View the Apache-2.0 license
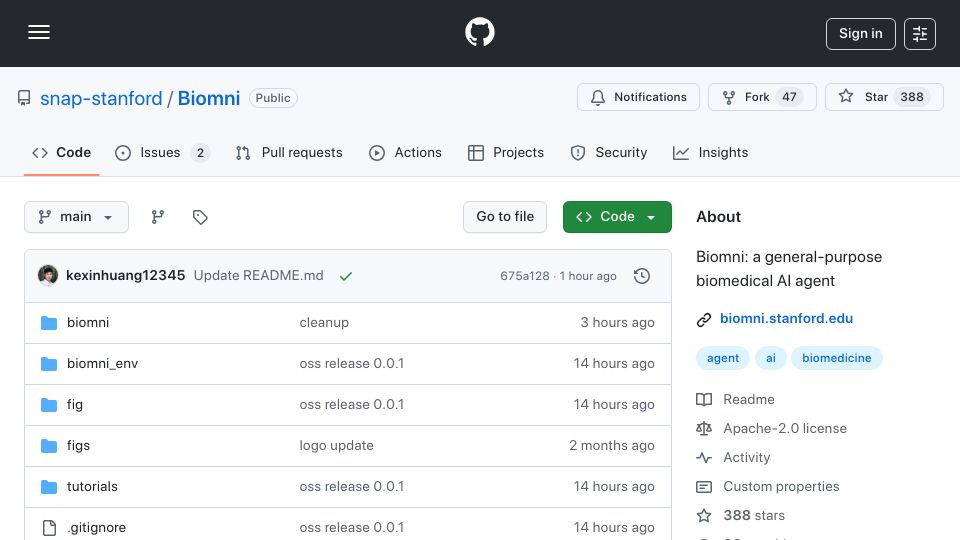960x540 pixels. (x=771, y=429)
